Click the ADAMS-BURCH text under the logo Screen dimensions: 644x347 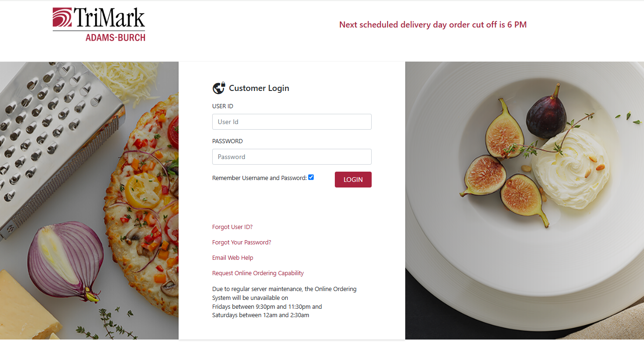[115, 37]
